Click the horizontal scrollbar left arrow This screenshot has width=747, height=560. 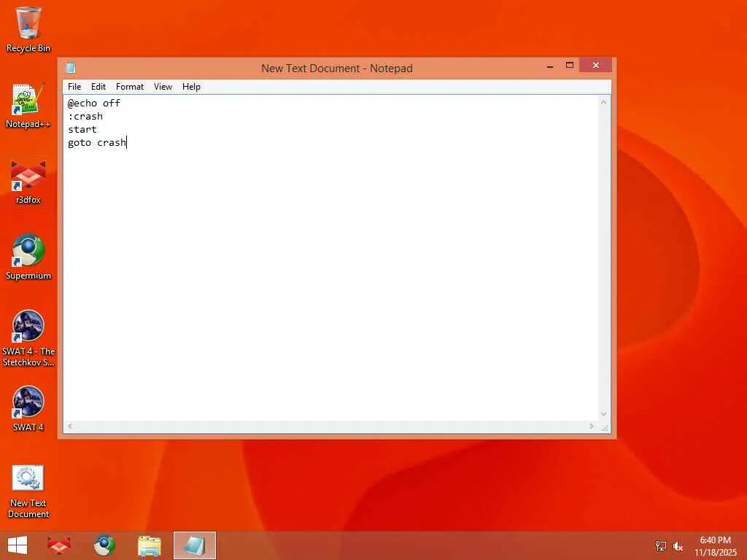tap(71, 426)
